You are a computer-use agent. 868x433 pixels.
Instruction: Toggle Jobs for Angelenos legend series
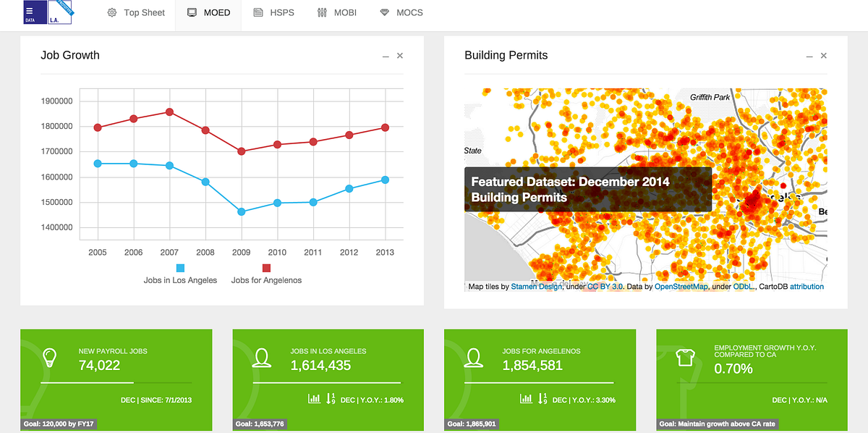click(x=266, y=274)
